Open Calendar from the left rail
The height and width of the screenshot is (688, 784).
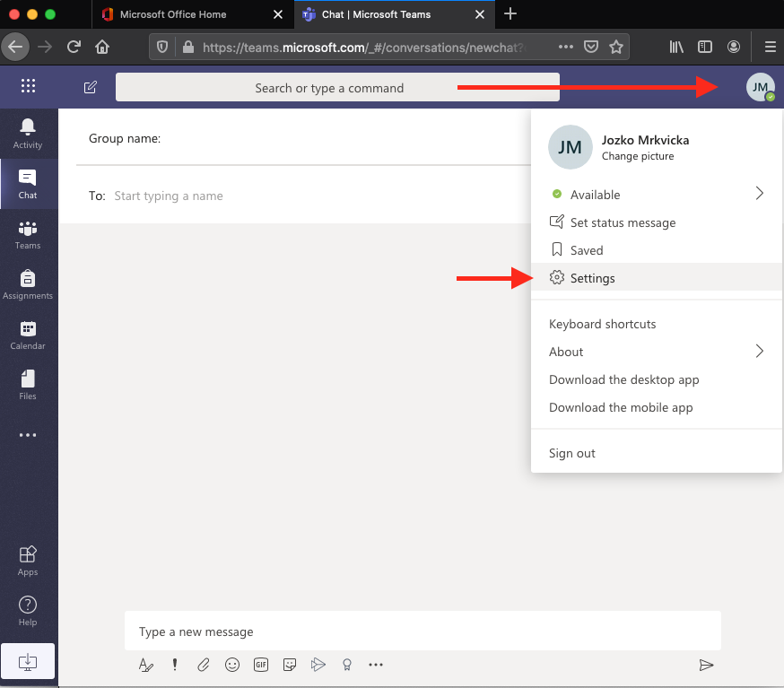point(28,335)
